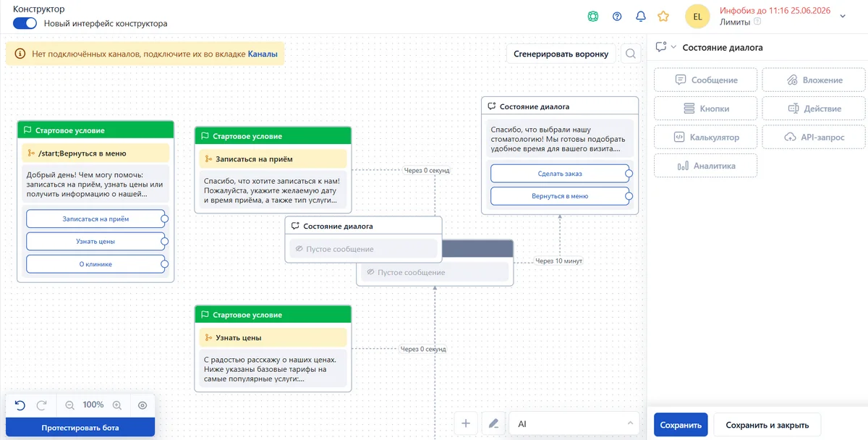
Task: Select the Записаться на приём trigger row
Action: 273,158
